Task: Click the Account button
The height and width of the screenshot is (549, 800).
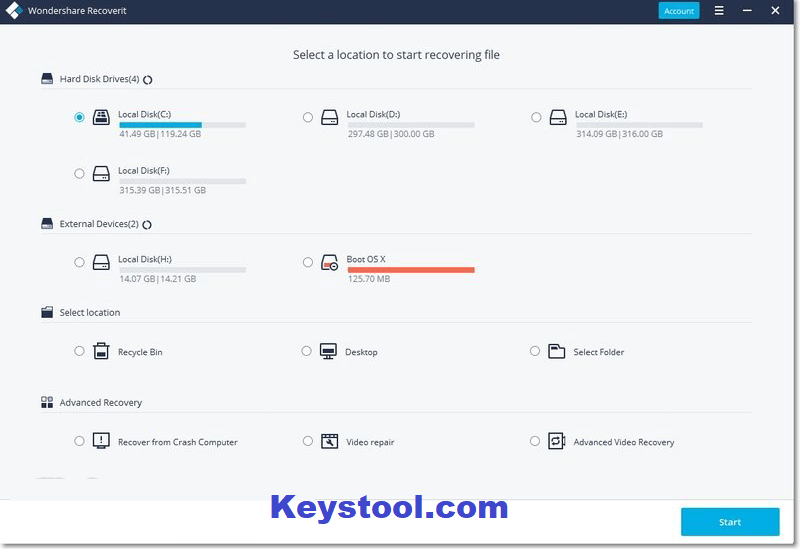Action: (x=679, y=11)
